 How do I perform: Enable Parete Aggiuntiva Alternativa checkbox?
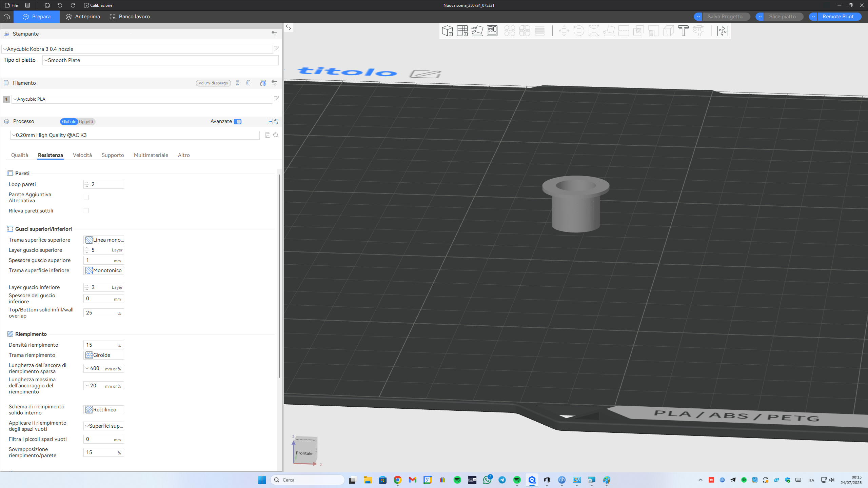tap(86, 198)
